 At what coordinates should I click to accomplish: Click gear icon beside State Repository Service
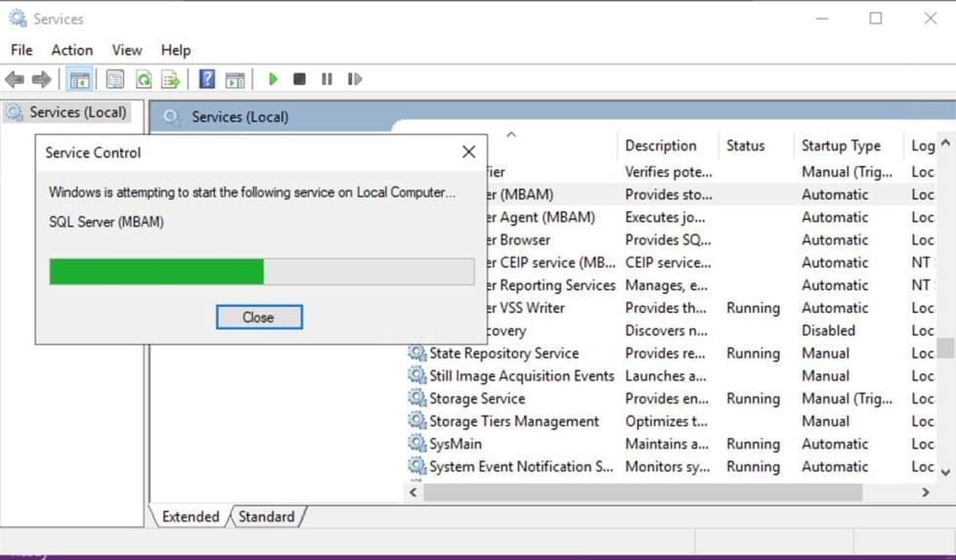point(417,353)
